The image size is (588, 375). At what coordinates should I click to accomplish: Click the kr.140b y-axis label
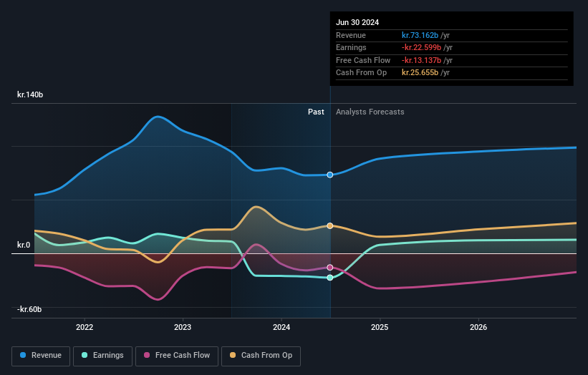click(30, 94)
